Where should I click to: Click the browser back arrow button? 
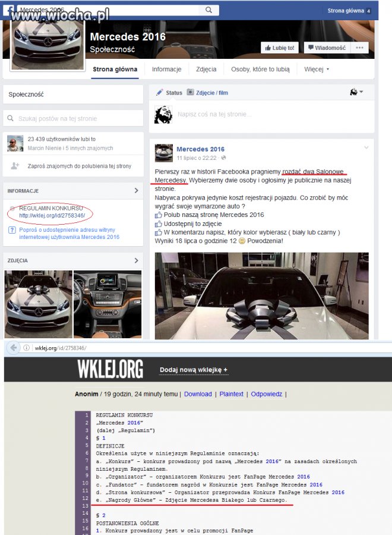[x=13, y=348]
